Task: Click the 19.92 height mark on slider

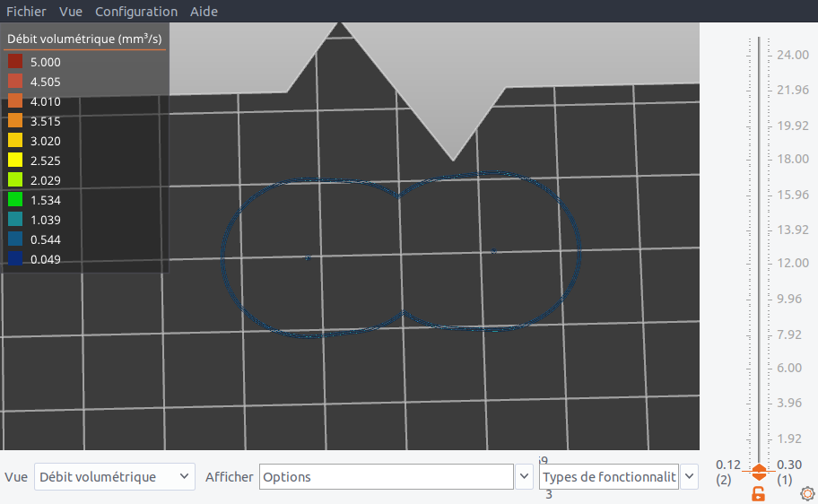Action: click(793, 126)
